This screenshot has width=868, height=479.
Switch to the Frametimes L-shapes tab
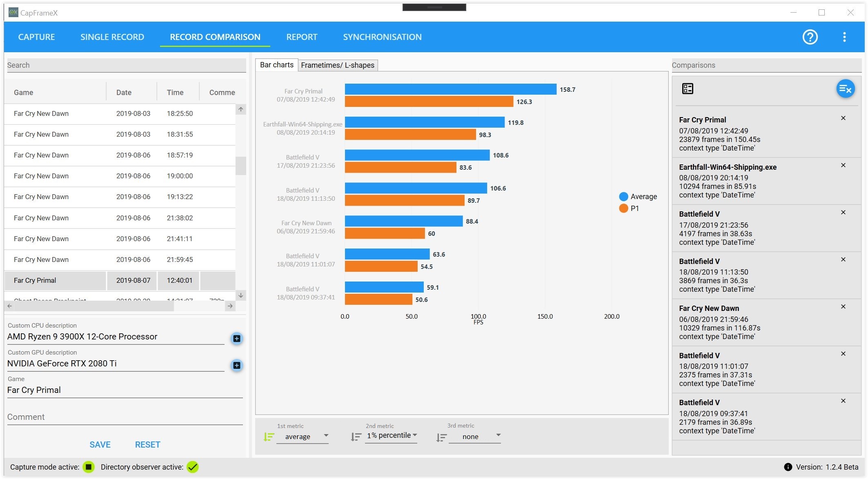pos(338,64)
